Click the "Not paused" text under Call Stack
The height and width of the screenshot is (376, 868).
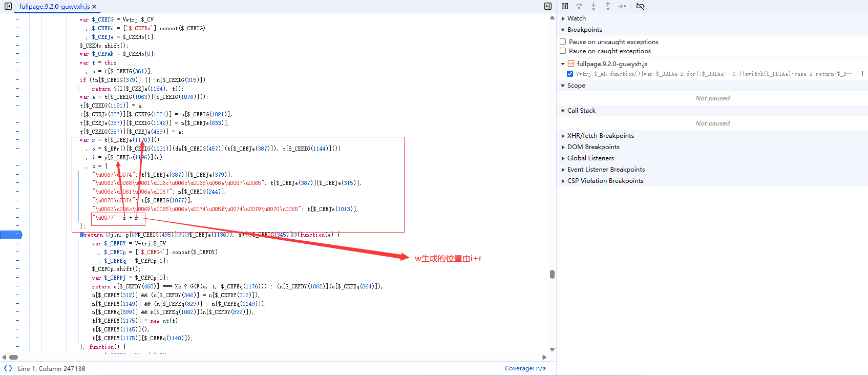click(712, 123)
